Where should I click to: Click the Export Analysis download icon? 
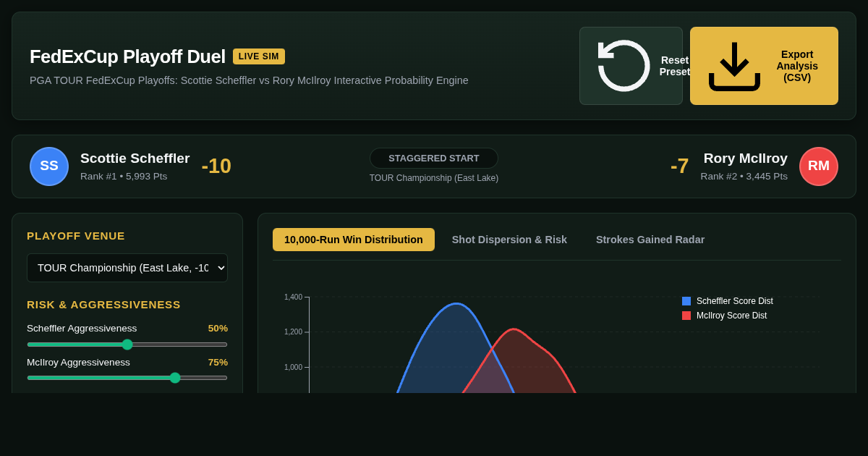click(734, 66)
